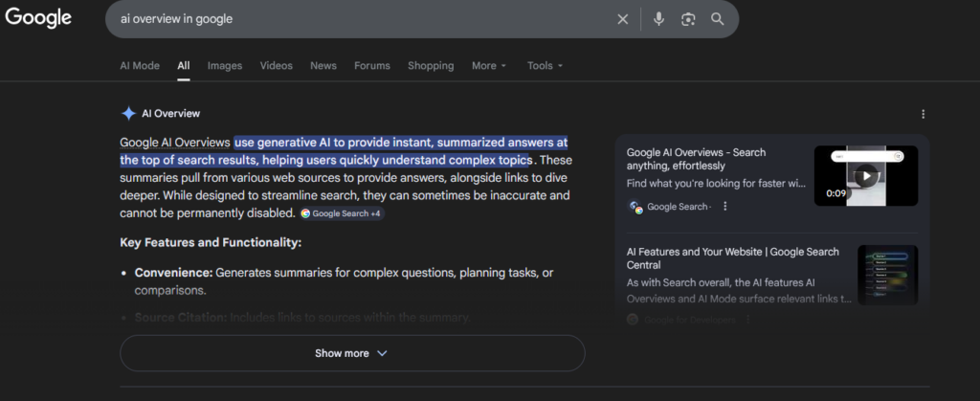980x401 pixels.
Task: Click 'Google AI Overviews' underlined text
Action: coord(175,143)
